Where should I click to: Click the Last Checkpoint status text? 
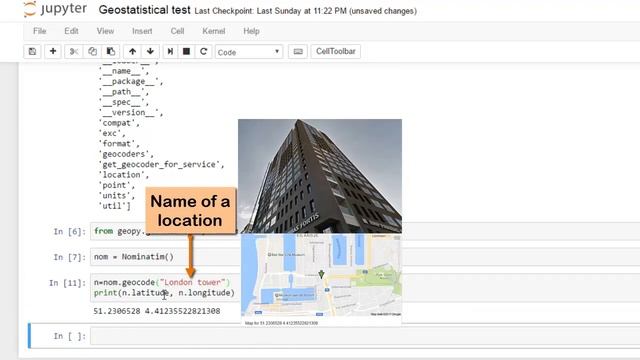[x=306, y=11]
